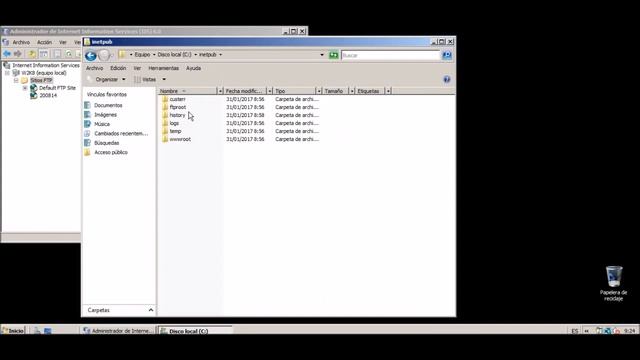The width and height of the screenshot is (640, 360).
Task: Click the address bar folder icon
Action: [122, 54]
